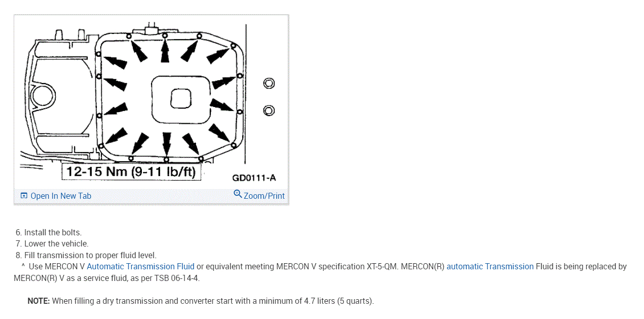Click the bold NOTE label

[x=39, y=301]
